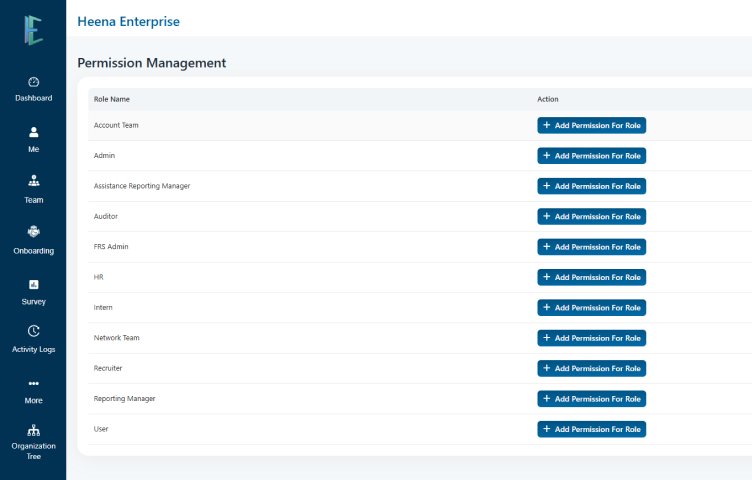Screen dimensions: 752x480
Task: Open the Organization Tree icon
Action: (x=33, y=431)
